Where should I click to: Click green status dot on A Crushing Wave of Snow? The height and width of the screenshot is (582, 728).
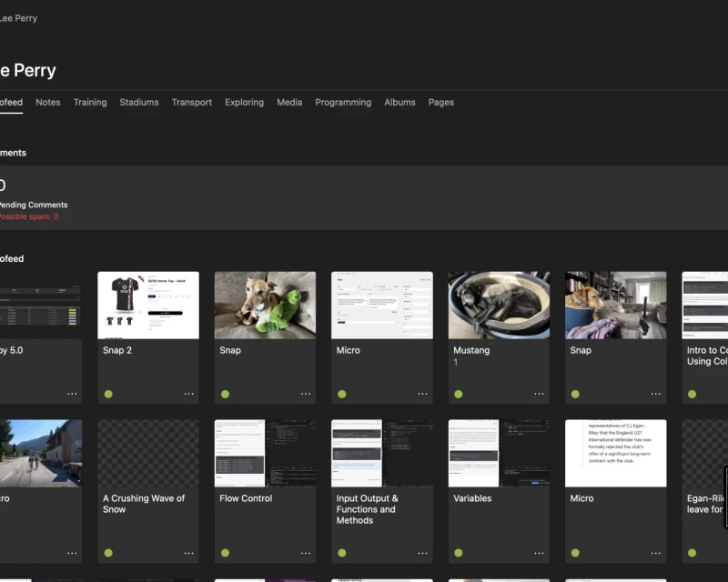(x=108, y=553)
